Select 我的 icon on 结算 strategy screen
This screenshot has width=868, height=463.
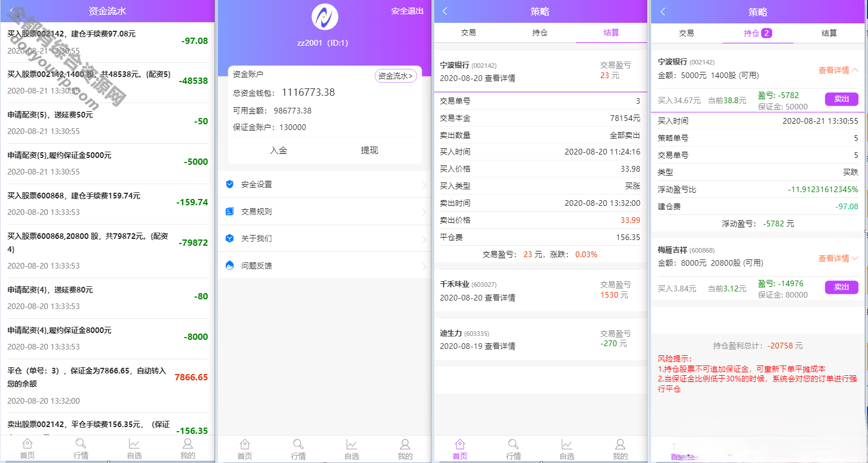pos(620,444)
